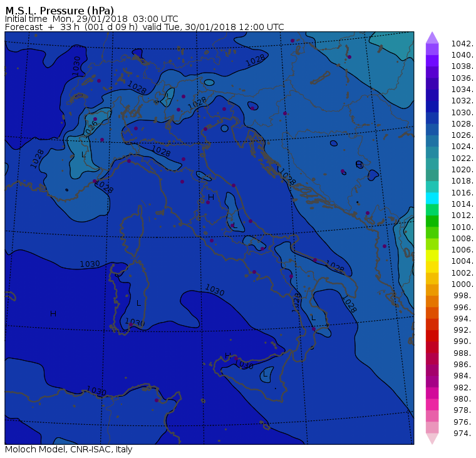Pick the cyan color between 1014 and 1016

(432, 199)
